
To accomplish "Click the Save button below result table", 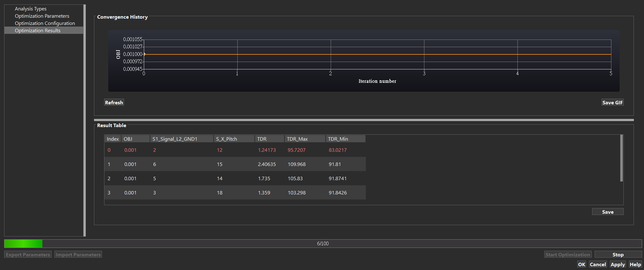I will click(x=608, y=212).
